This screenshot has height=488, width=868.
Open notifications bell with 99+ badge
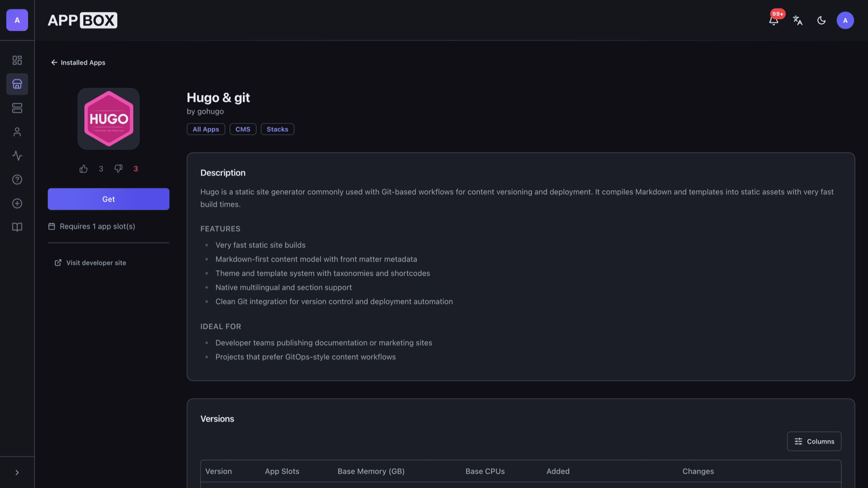coord(774,20)
